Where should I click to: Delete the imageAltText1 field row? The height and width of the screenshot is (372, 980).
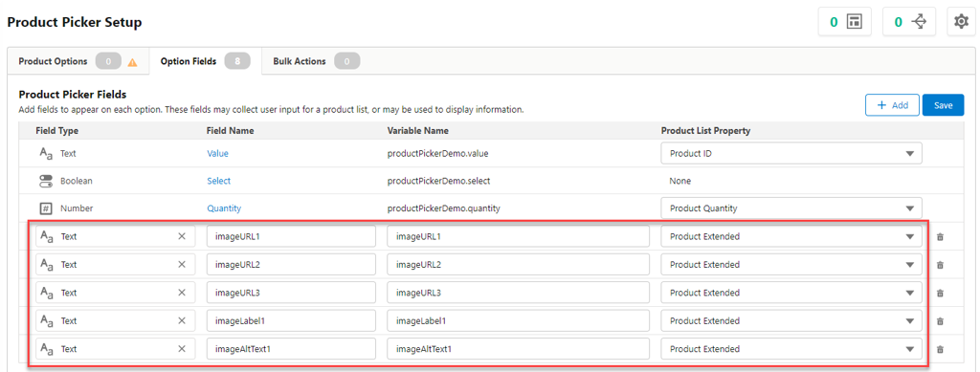(940, 349)
